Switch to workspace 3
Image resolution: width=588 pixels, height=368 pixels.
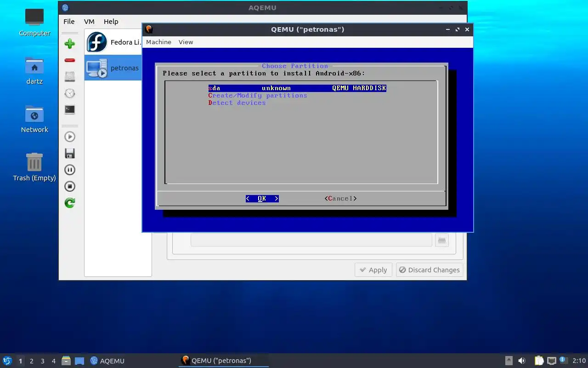tap(42, 361)
